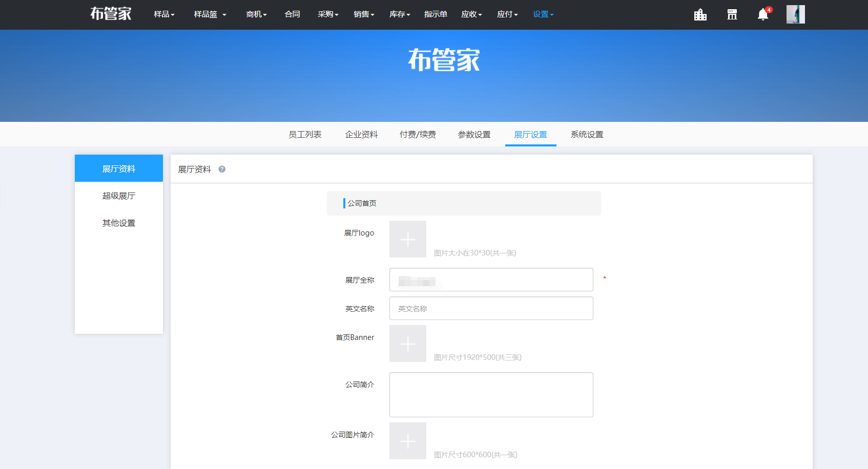Switch to the 企业资料 tab

(x=361, y=135)
